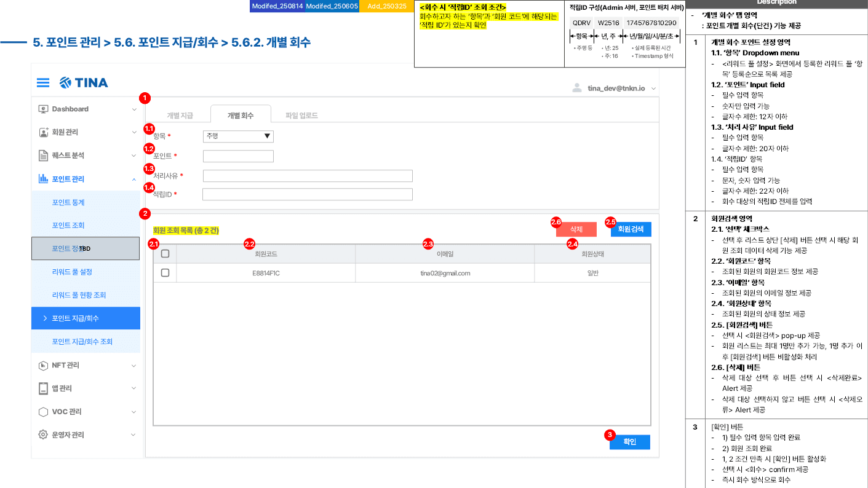
Task: Click the 이메일 column header
Action: [445, 253]
